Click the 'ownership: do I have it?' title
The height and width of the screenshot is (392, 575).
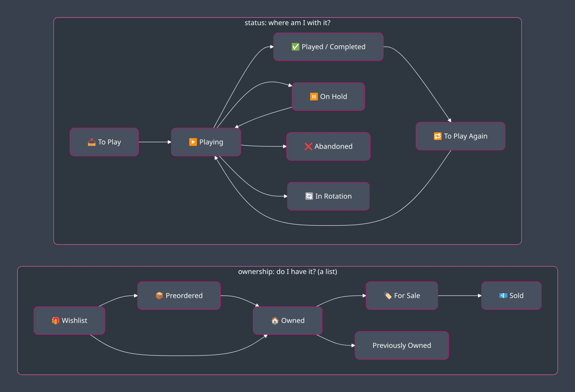point(287,272)
